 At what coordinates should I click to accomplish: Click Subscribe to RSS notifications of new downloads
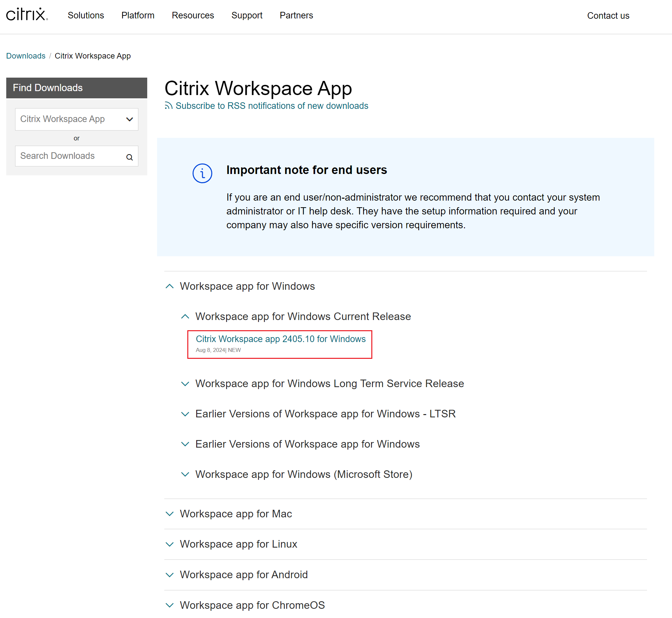(x=272, y=106)
